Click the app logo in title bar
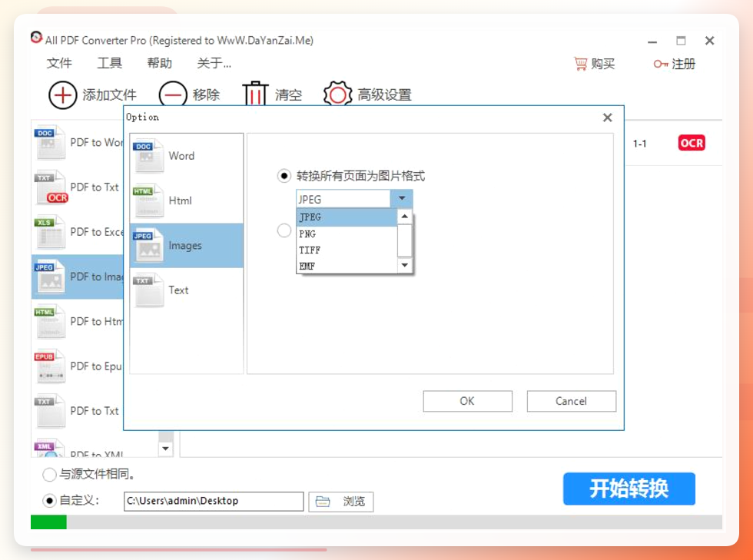Screen dimensions: 753x560 click(x=36, y=38)
